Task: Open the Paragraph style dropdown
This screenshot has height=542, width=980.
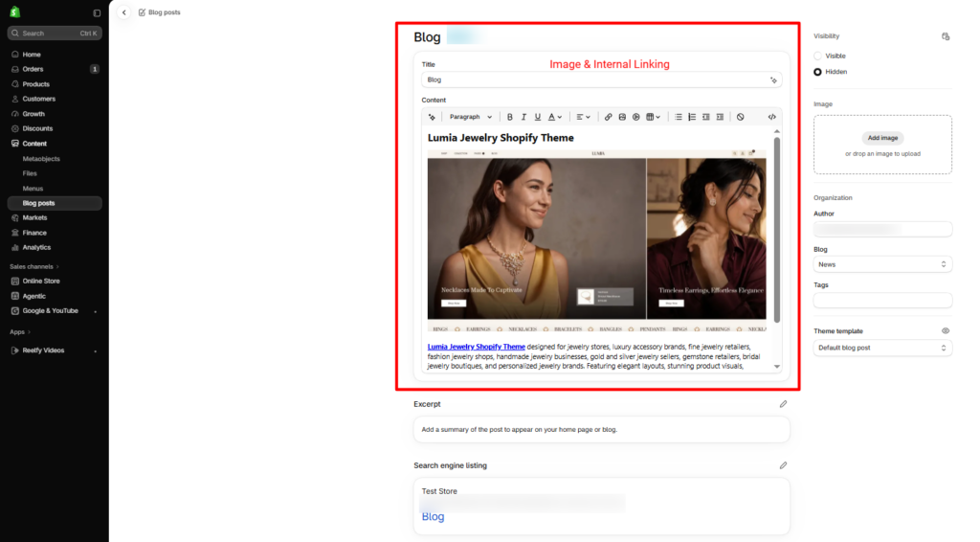Action: (471, 117)
